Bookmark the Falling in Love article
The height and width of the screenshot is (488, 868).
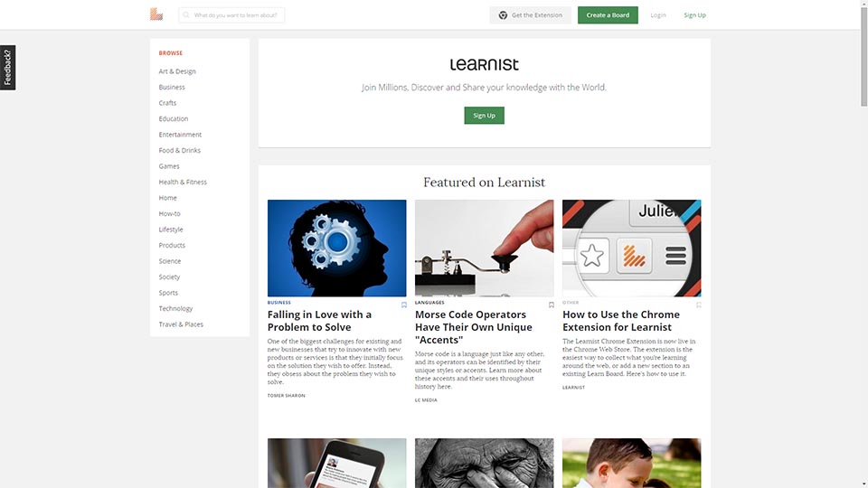click(x=404, y=305)
